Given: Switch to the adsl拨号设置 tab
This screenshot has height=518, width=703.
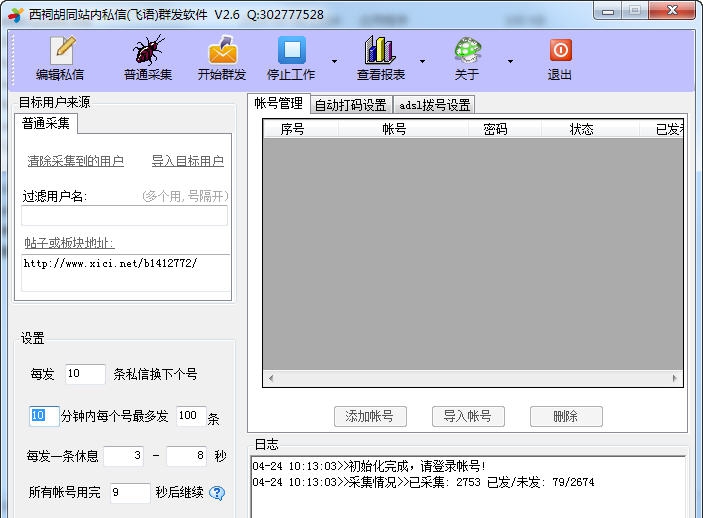Looking at the screenshot, I should (x=434, y=105).
